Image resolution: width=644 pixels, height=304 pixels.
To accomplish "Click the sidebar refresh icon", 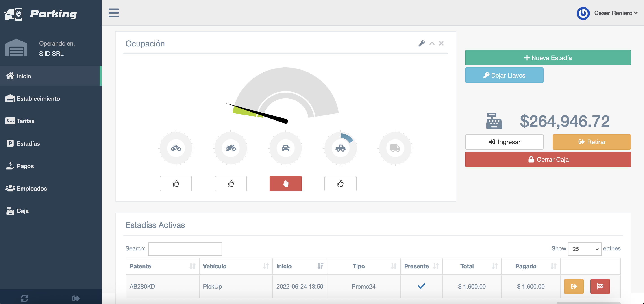I will pyautogui.click(x=24, y=298).
